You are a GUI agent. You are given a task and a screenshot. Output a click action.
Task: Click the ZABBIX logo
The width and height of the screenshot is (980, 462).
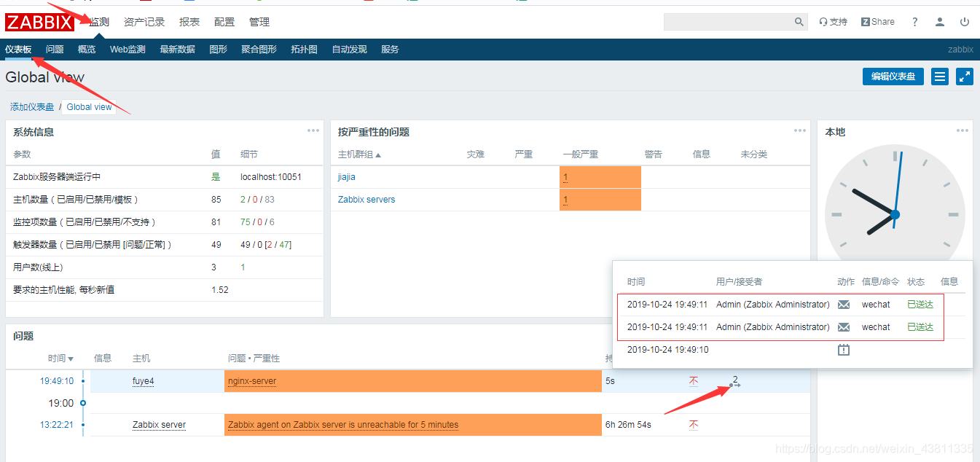[40, 22]
